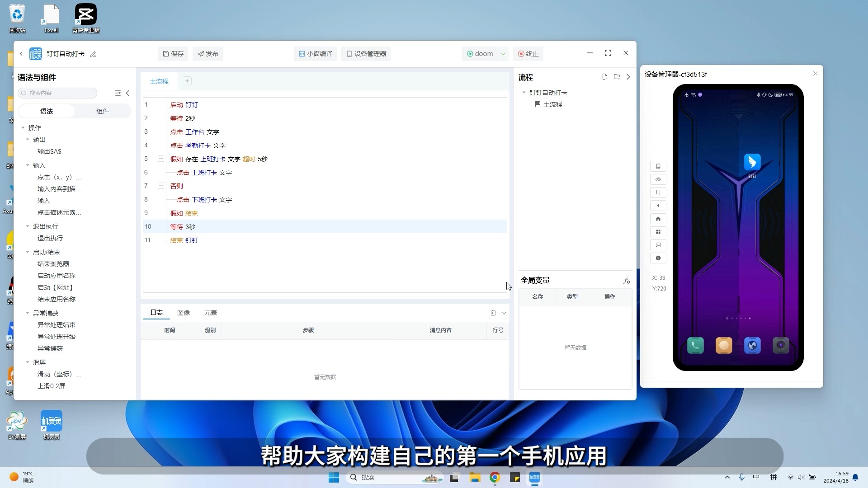Image resolution: width=868 pixels, height=488 pixels.
Task: Click the home button in 设备管理器 sidebar
Action: 658,219
